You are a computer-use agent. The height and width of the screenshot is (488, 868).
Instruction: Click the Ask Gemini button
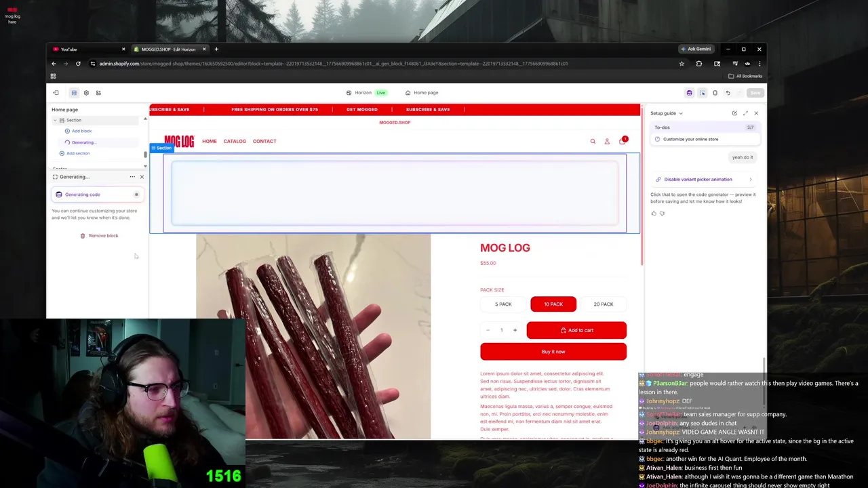tap(696, 49)
